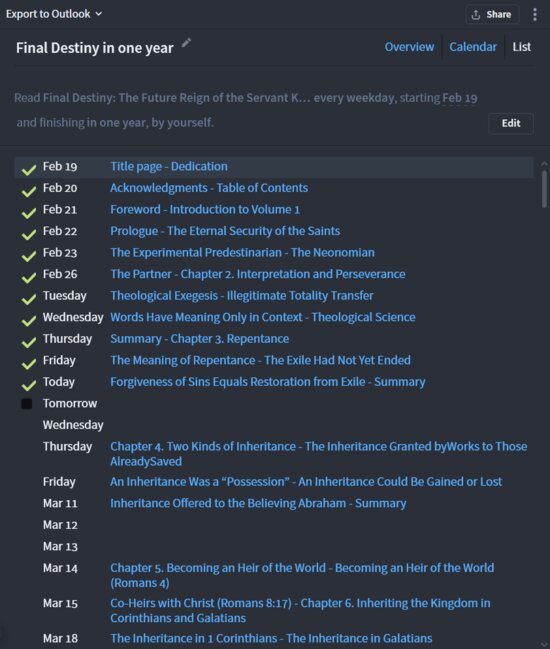
Task: Uncheck the Feb 19 reading checkmark
Action: pos(29,169)
